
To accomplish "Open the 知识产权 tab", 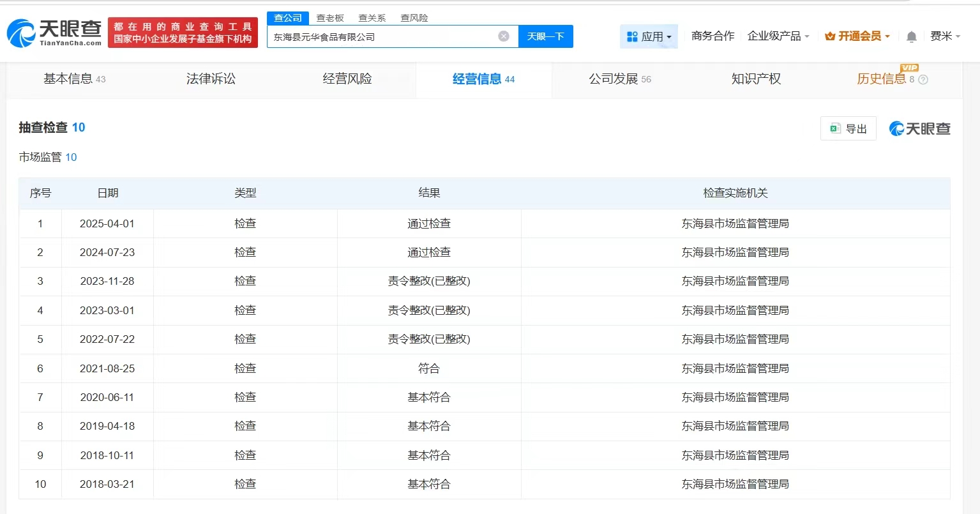I will click(x=756, y=79).
